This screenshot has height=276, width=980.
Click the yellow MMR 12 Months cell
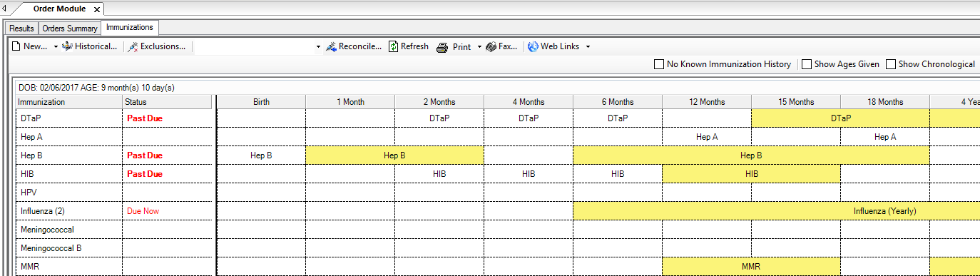click(x=751, y=267)
